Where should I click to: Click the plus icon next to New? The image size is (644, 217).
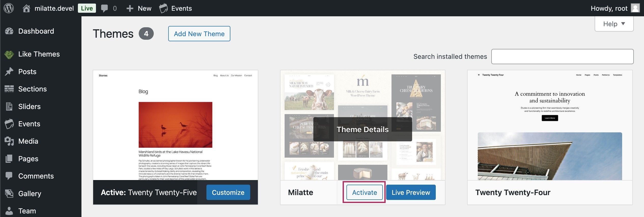click(x=130, y=8)
